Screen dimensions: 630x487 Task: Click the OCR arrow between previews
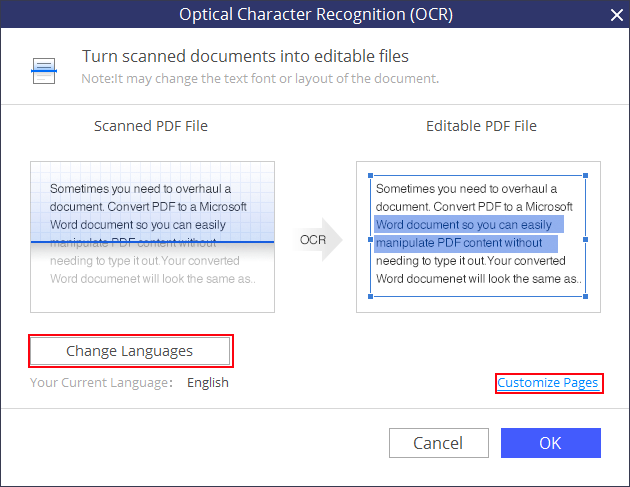coord(320,240)
